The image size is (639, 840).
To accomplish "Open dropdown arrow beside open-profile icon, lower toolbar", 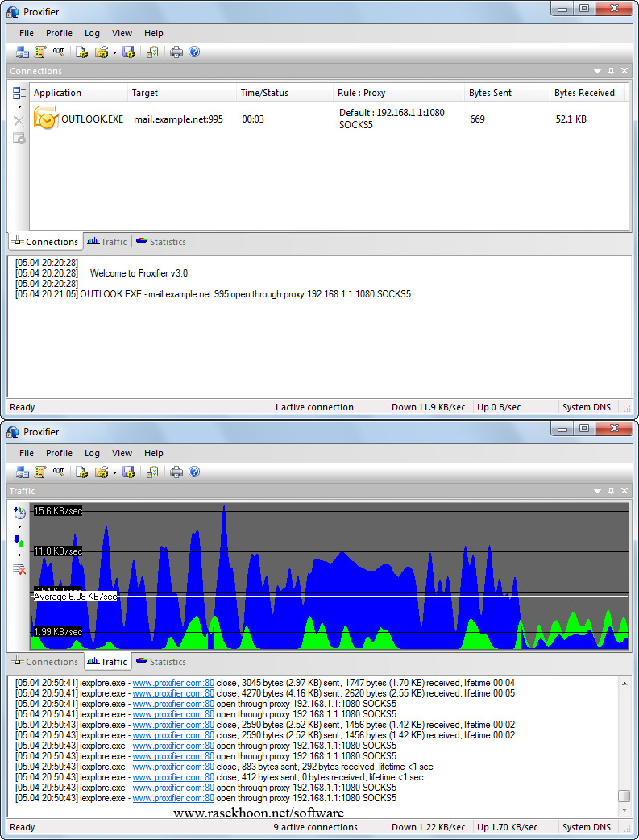I will 114,472.
